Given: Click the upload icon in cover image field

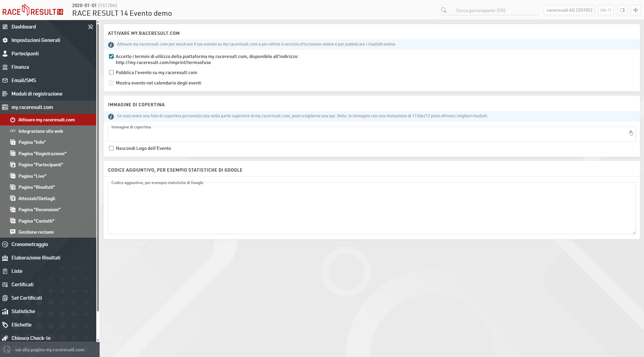Looking at the screenshot, I should point(631,133).
